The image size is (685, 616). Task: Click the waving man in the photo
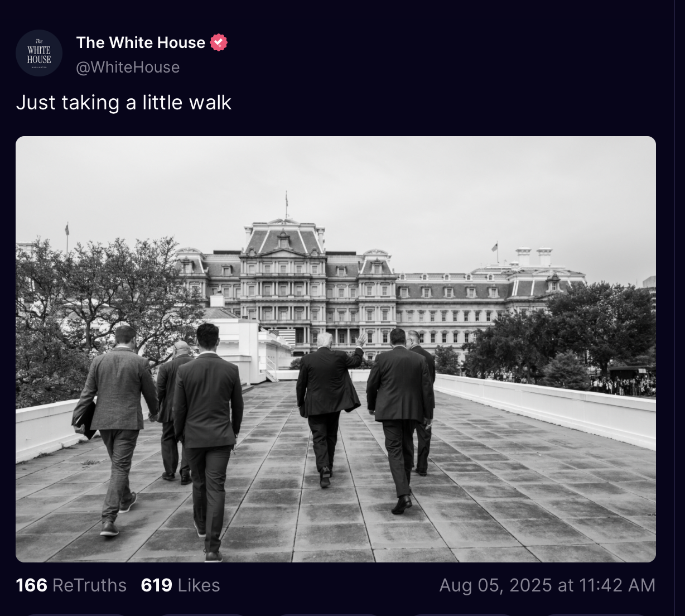[x=329, y=408]
